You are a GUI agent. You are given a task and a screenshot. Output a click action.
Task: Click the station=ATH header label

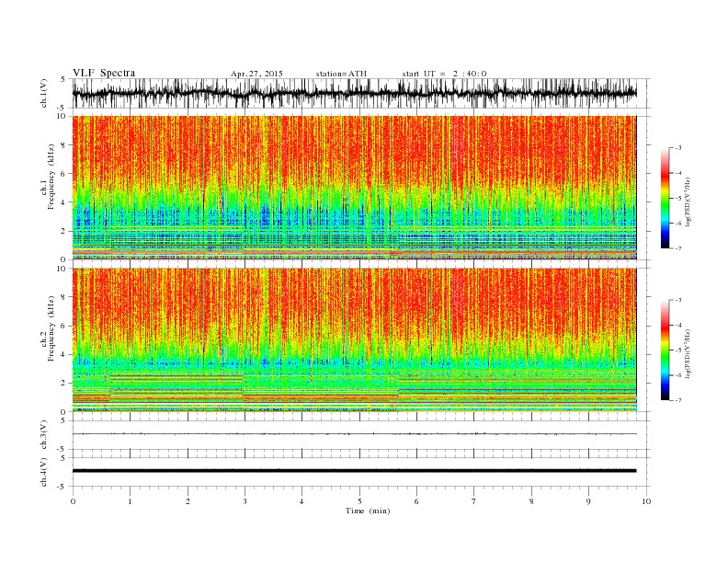[341, 74]
